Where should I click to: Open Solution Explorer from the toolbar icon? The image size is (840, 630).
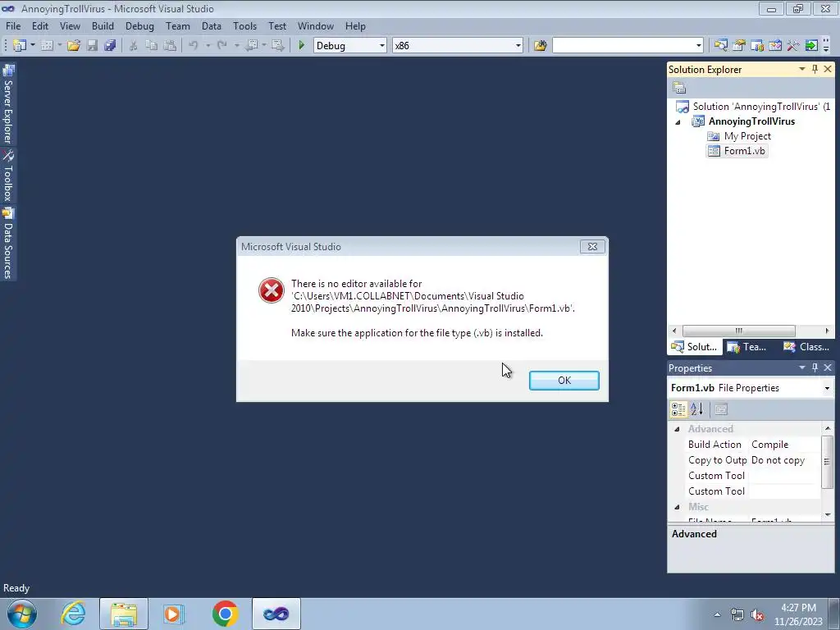(720, 46)
